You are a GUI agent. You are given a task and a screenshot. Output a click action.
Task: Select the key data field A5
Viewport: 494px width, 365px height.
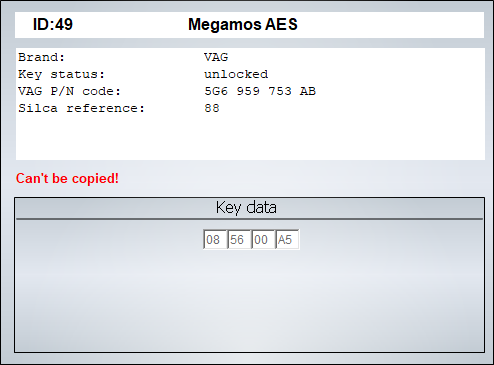pos(287,240)
